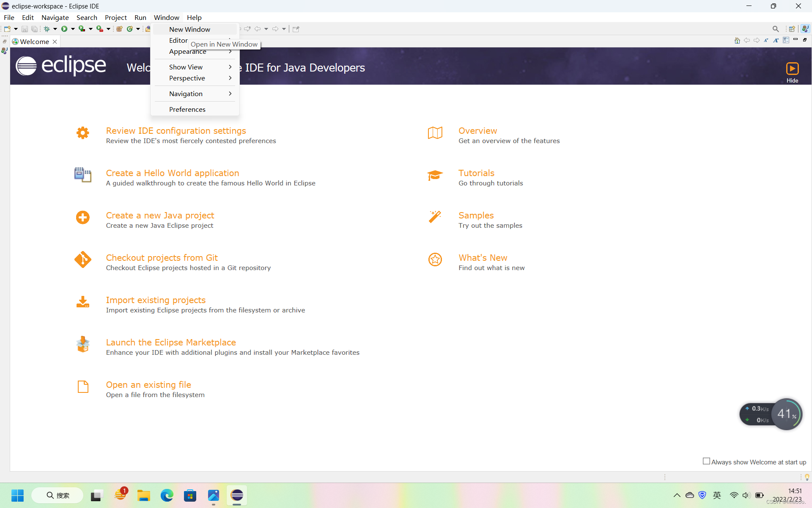Click the Enlarge font size icon
The height and width of the screenshot is (508, 812).
pyautogui.click(x=776, y=40)
